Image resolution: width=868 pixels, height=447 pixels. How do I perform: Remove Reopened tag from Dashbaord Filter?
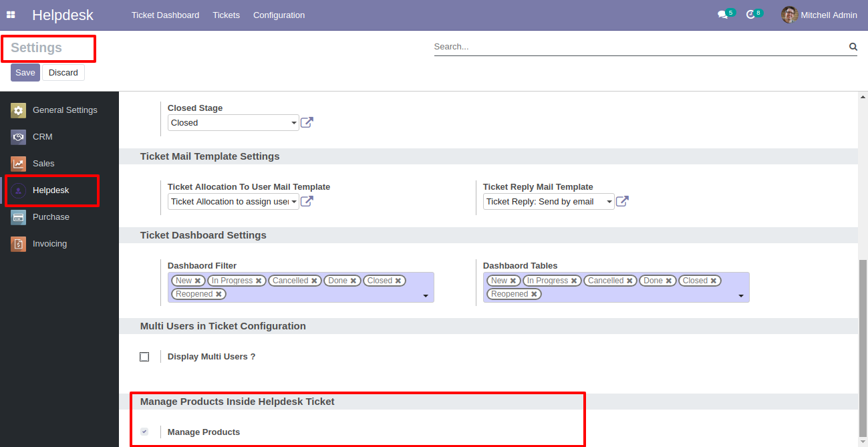[x=219, y=294]
